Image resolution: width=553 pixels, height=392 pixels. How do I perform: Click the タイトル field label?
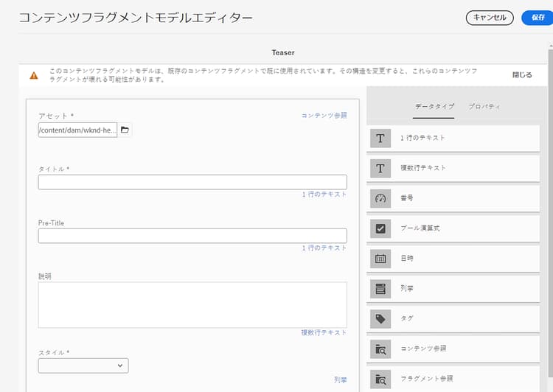point(54,169)
